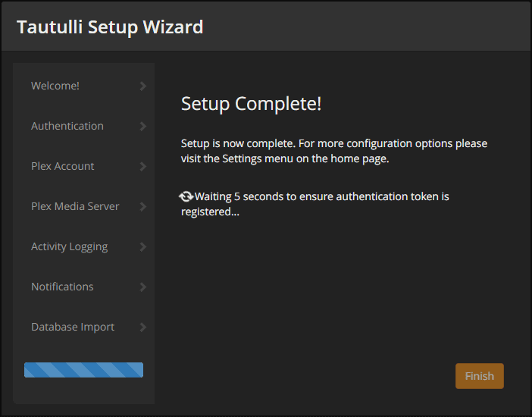Jump to the Notifications step
Image resolution: width=532 pixels, height=417 pixels.
pyautogui.click(x=62, y=287)
